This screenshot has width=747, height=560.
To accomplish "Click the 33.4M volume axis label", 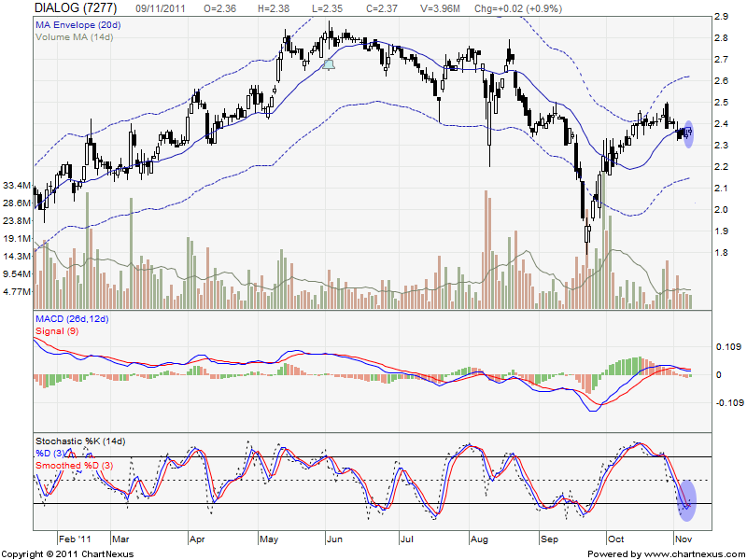I will [17, 186].
